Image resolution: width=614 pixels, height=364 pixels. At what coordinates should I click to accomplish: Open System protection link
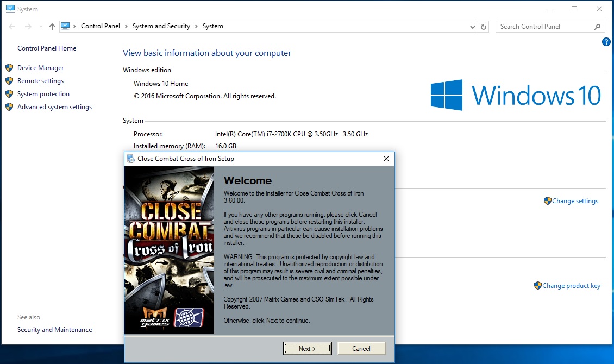click(x=43, y=94)
